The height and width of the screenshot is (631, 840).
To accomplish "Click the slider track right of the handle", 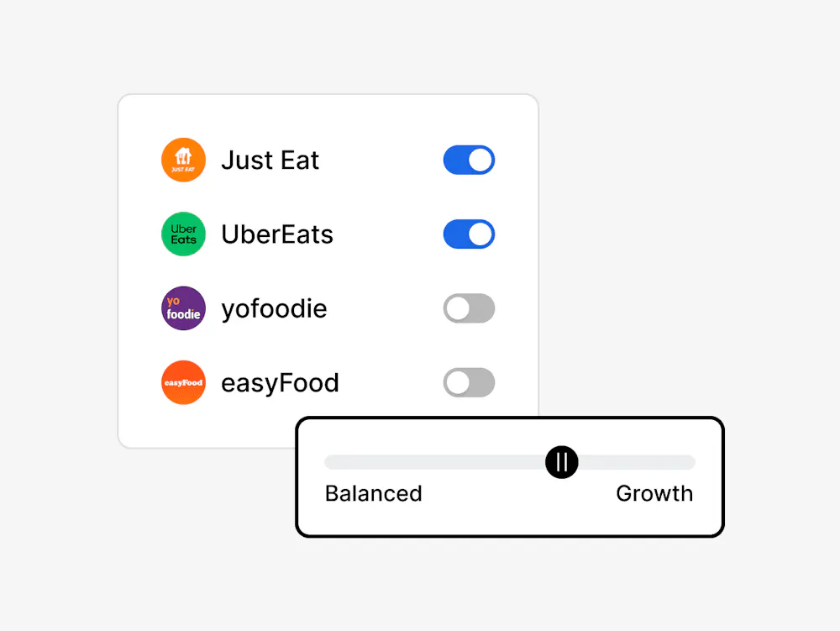I will tap(638, 462).
